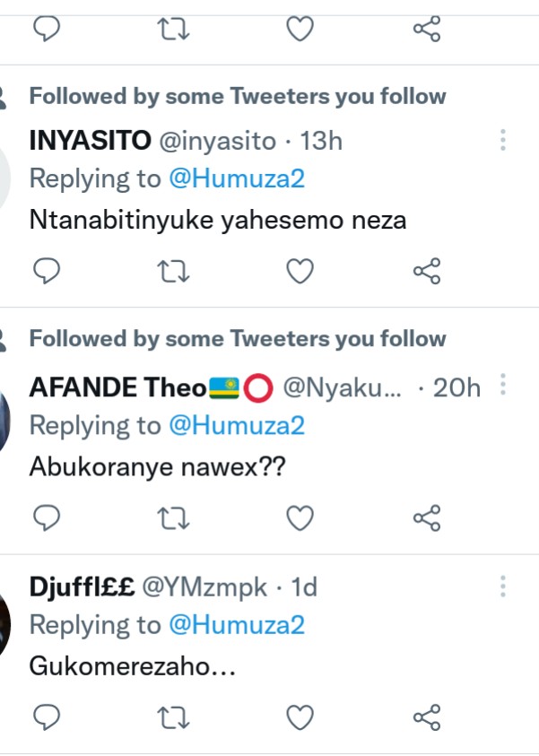
Task: Open more options for AFANDE Theo's tweet
Action: tap(503, 387)
